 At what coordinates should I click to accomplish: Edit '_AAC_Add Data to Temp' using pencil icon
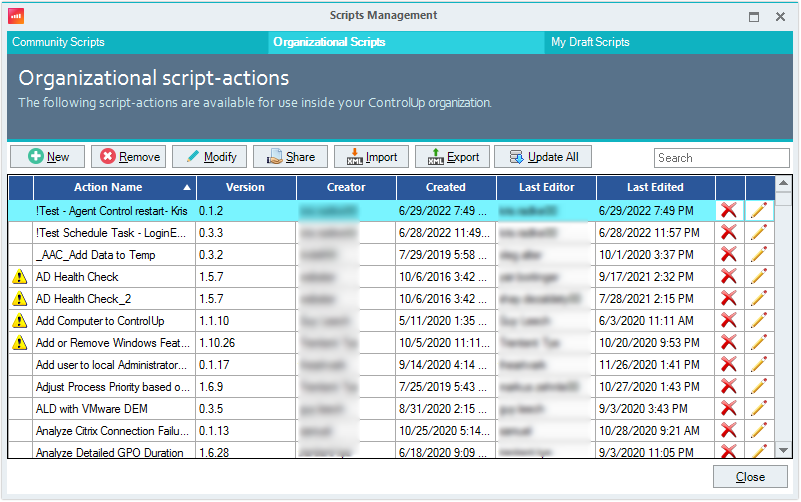759,254
